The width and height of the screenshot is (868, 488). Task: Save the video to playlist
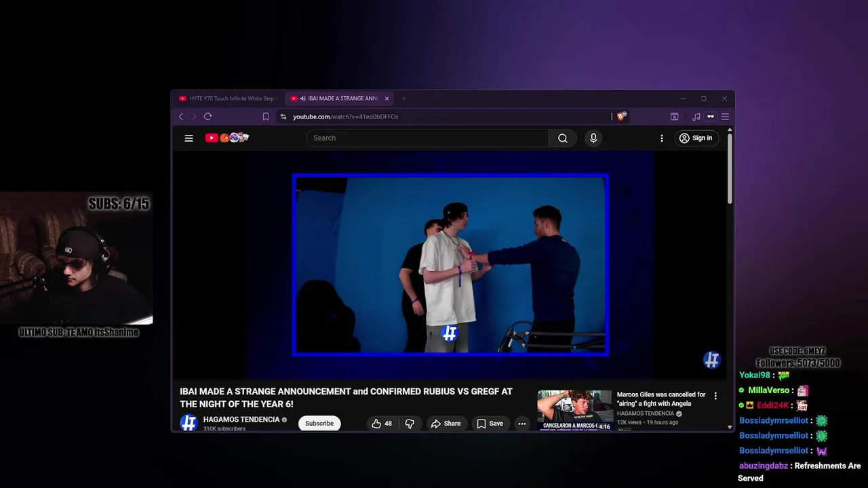490,424
